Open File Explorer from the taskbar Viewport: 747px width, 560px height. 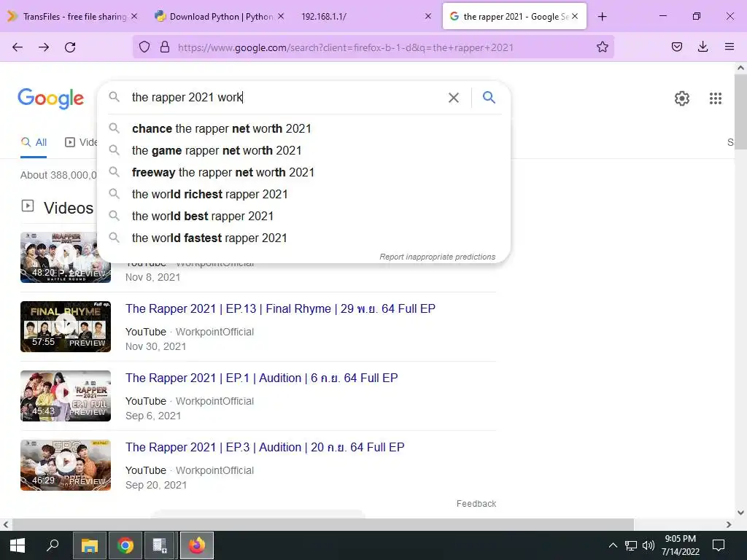point(89,545)
